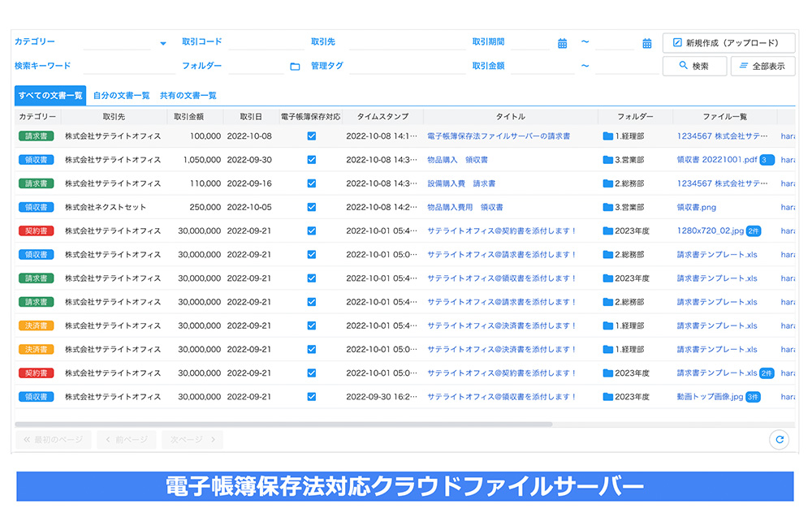Click the refresh icon at bottom right
This screenshot has width=812, height=517.
click(779, 439)
